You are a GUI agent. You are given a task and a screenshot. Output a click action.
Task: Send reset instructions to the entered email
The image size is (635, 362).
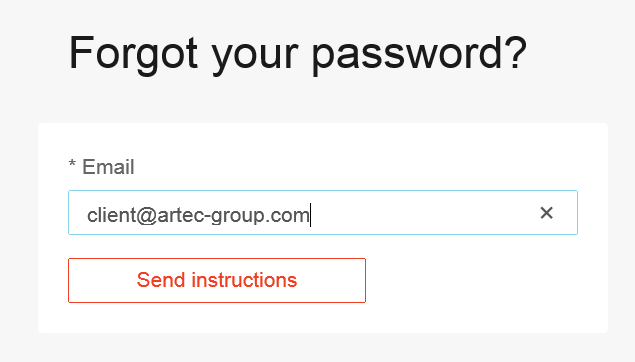click(x=217, y=280)
